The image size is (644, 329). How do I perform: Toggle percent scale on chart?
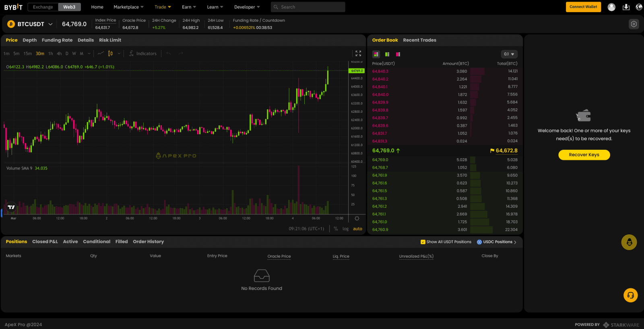[336, 229]
